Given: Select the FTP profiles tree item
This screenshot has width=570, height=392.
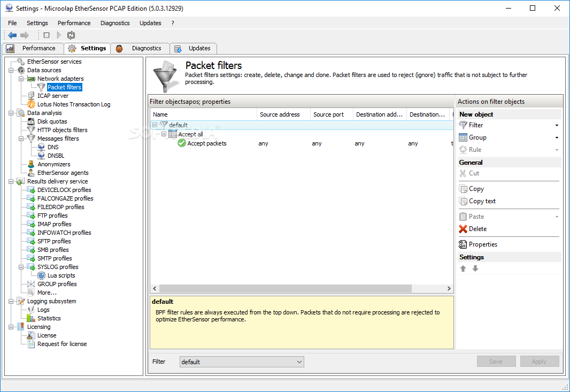Looking at the screenshot, I should (x=52, y=216).
